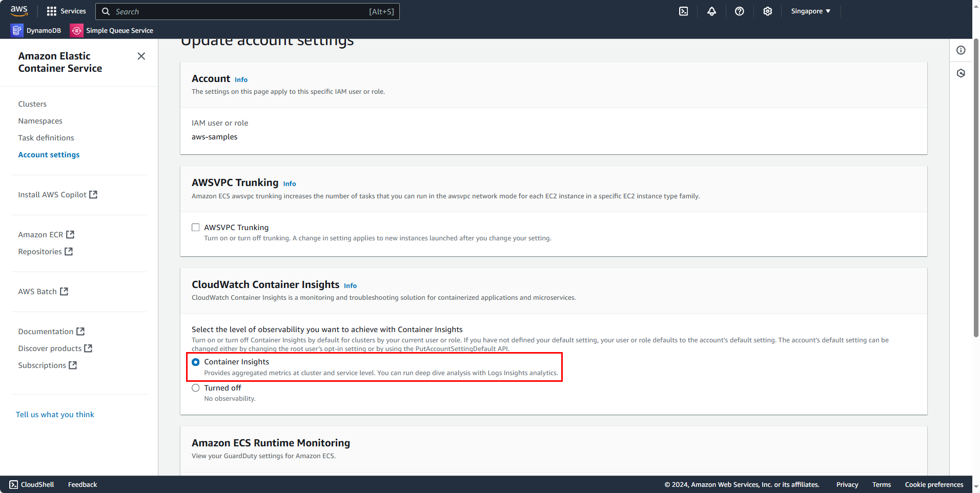Viewport: 980px width, 493px height.
Task: Open Info link next to AWSVPC Trunking
Action: (x=290, y=184)
